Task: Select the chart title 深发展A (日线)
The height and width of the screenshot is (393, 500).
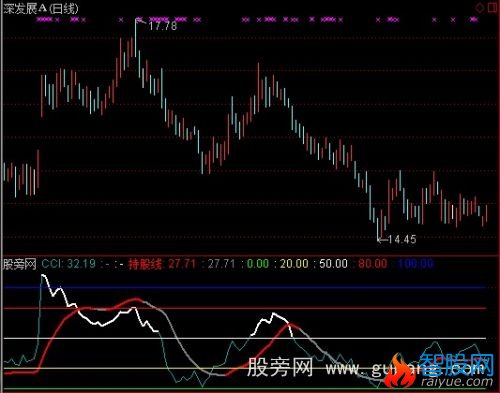Action: click(41, 8)
